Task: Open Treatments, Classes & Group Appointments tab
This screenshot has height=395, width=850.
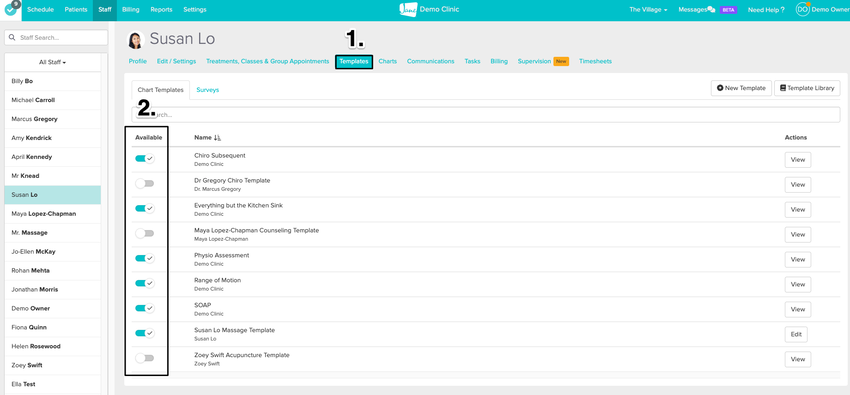Action: (x=267, y=61)
